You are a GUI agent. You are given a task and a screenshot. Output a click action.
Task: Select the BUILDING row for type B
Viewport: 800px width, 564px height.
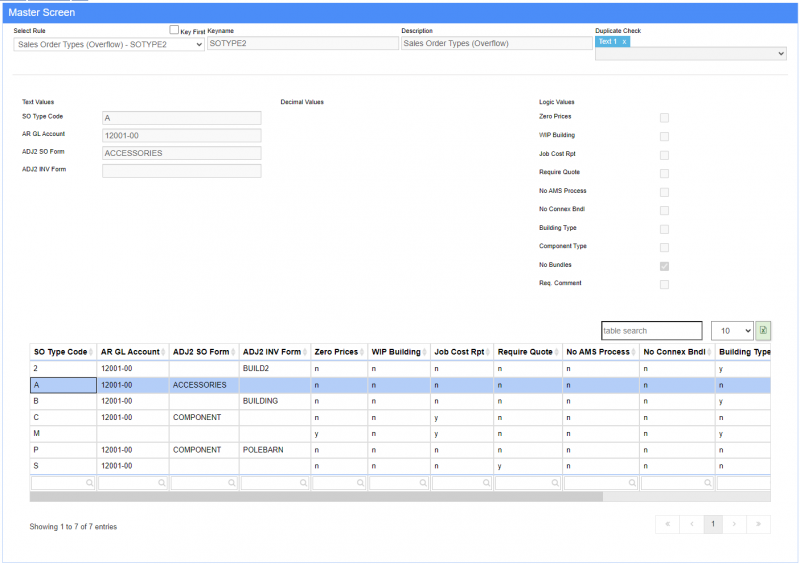260,401
